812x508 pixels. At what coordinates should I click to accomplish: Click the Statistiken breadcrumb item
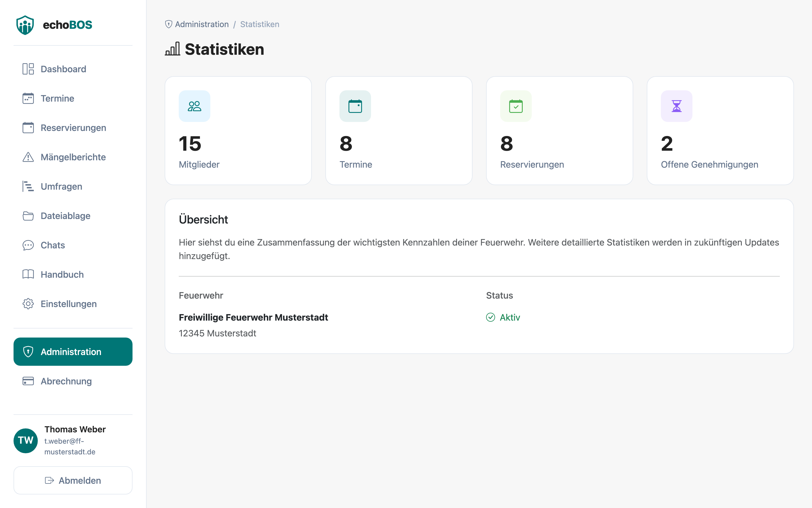click(260, 24)
